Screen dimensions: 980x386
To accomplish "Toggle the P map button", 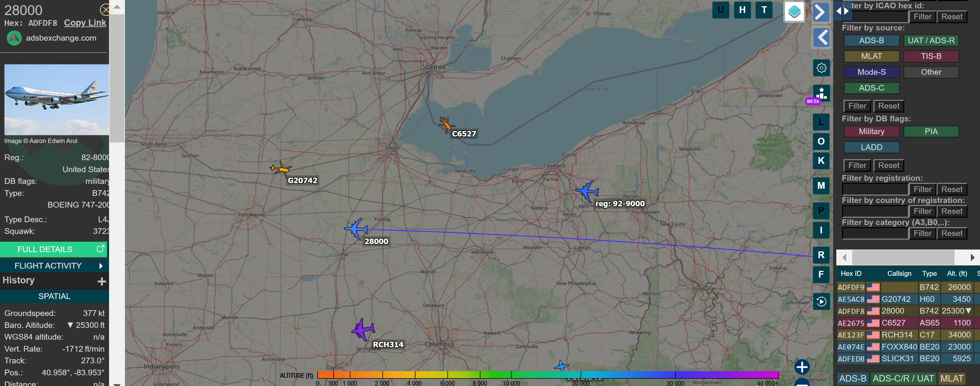I will 821,210.
